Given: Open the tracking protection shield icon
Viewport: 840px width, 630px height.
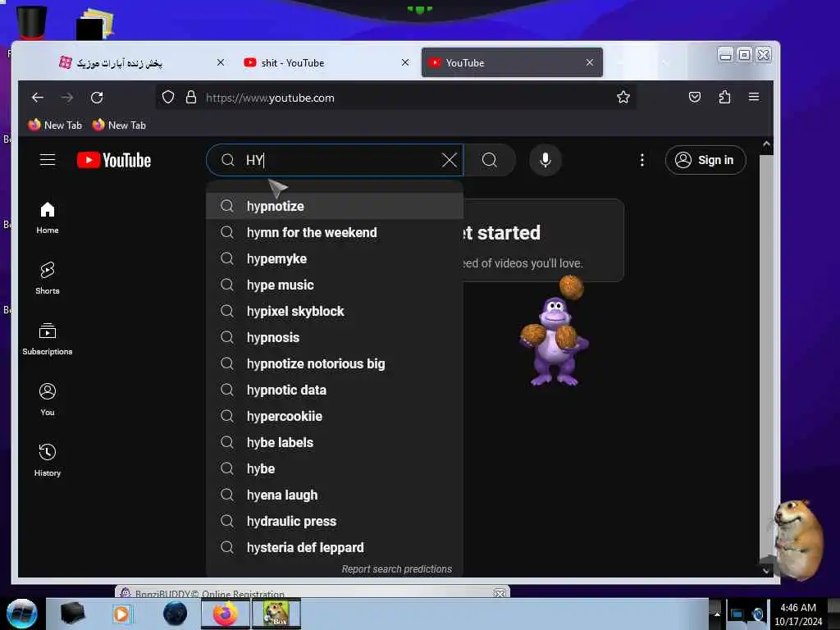Looking at the screenshot, I should [x=168, y=98].
